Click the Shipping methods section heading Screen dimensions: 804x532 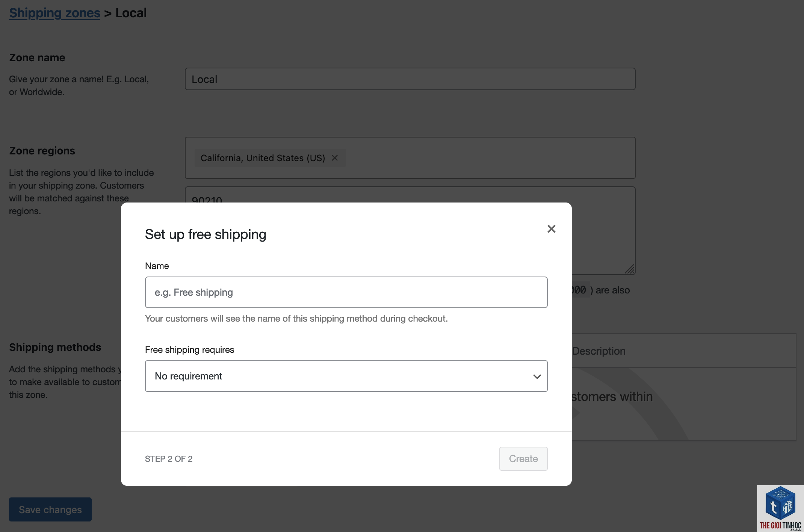55,347
